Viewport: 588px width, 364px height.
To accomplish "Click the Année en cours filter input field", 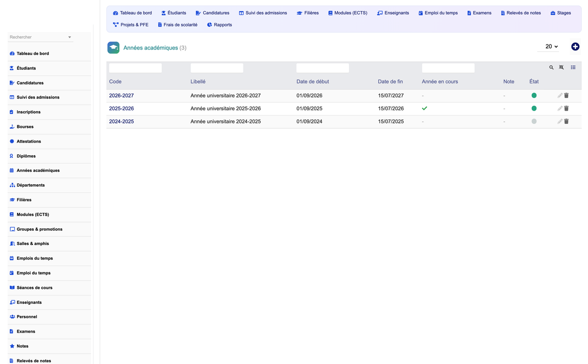I will (x=448, y=68).
